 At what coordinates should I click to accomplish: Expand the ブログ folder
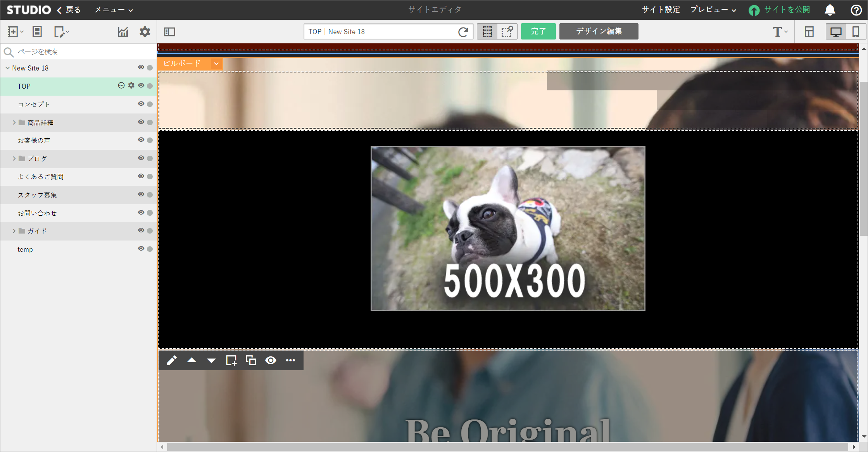[14, 158]
